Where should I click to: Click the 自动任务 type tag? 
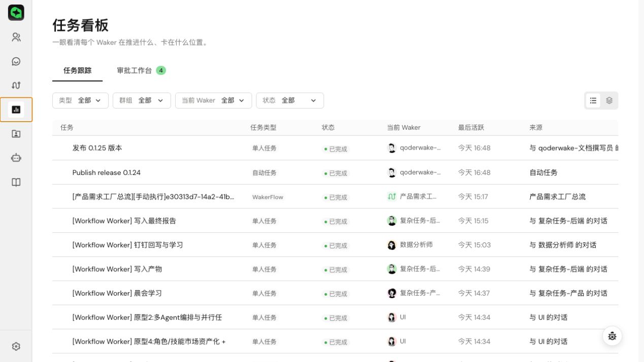[x=264, y=173]
